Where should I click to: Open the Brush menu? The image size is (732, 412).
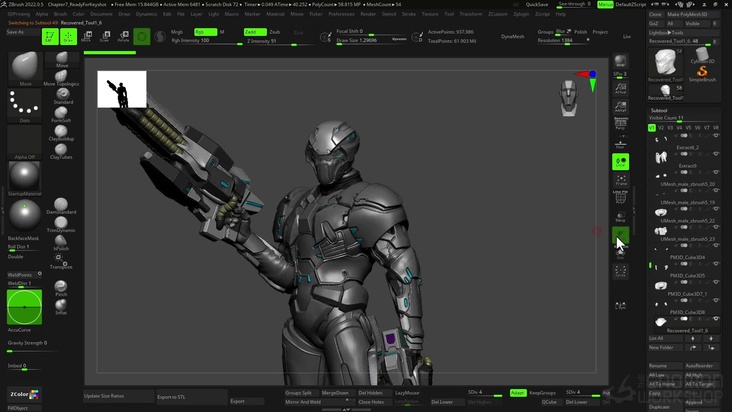click(60, 14)
